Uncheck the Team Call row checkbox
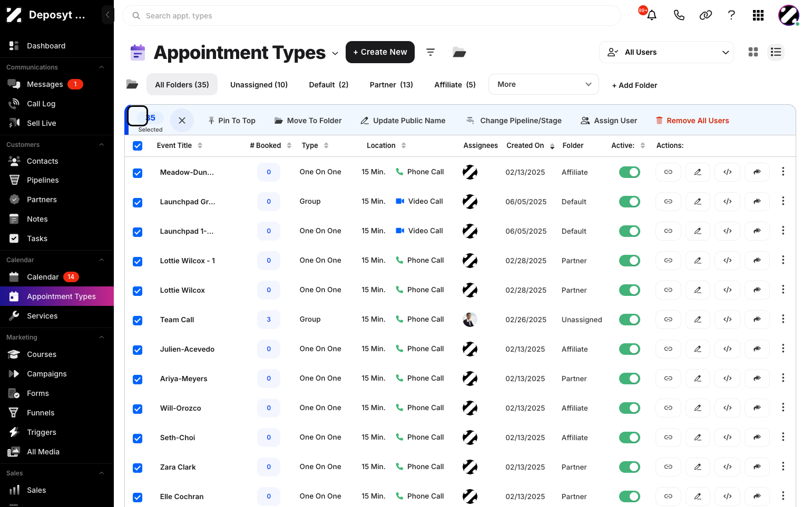812x507 pixels. coord(138,321)
